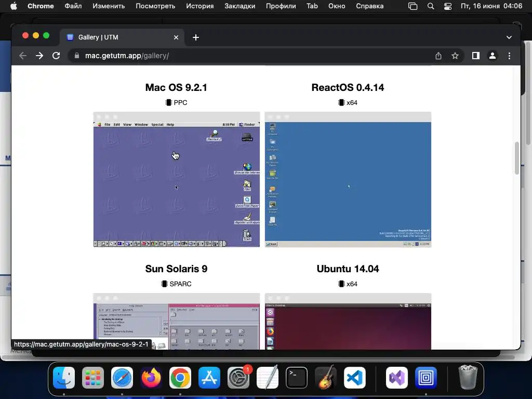Expand the tab search chevron

[509, 37]
